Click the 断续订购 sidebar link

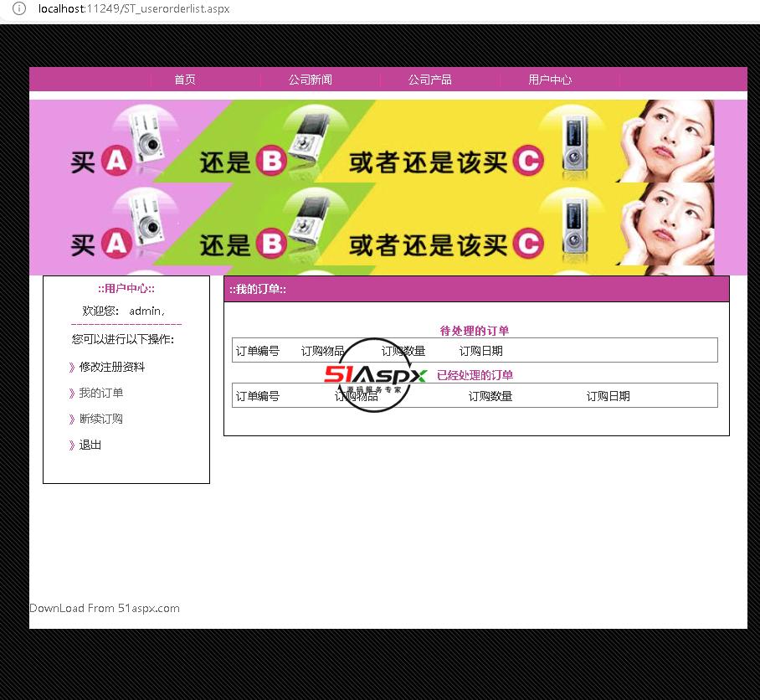100,419
